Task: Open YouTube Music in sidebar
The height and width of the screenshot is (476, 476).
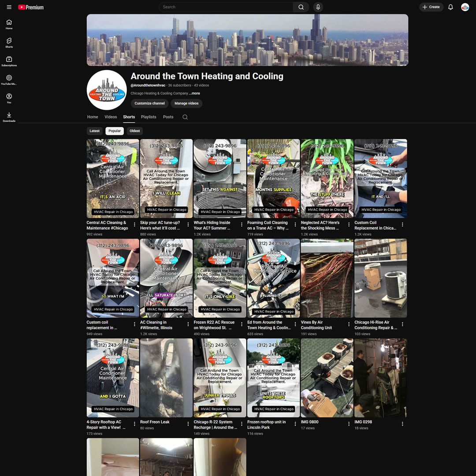Action: (9, 80)
